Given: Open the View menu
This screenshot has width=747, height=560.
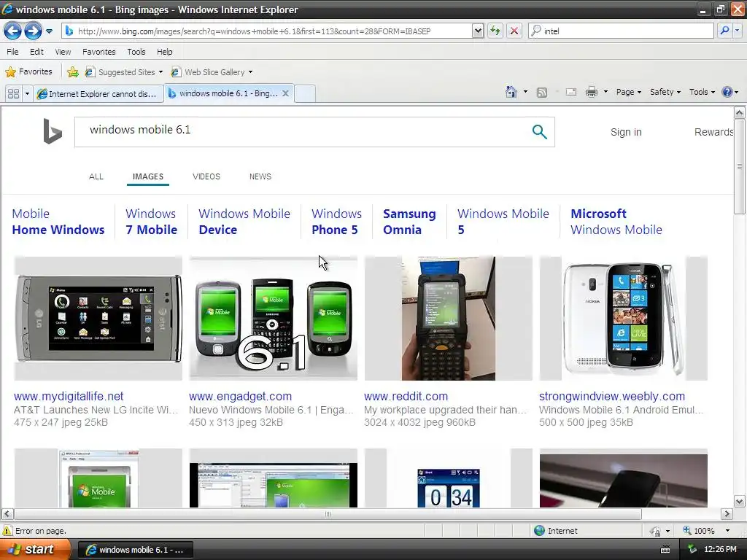Looking at the screenshot, I should pos(63,52).
